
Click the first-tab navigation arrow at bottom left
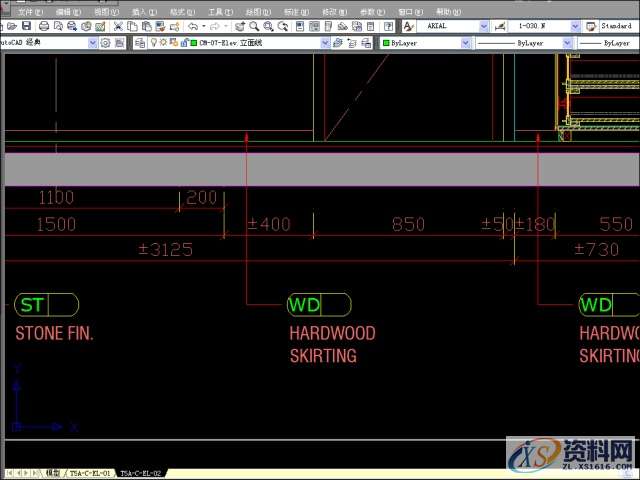tap(8, 472)
